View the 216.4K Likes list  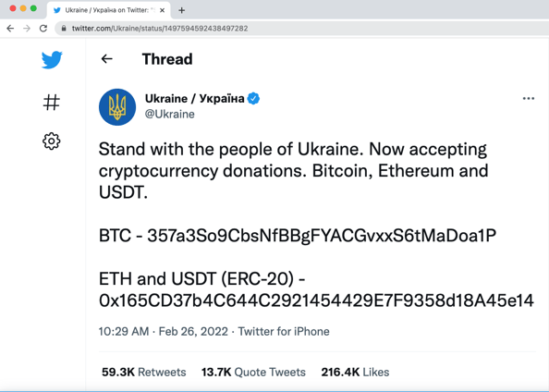tap(355, 372)
